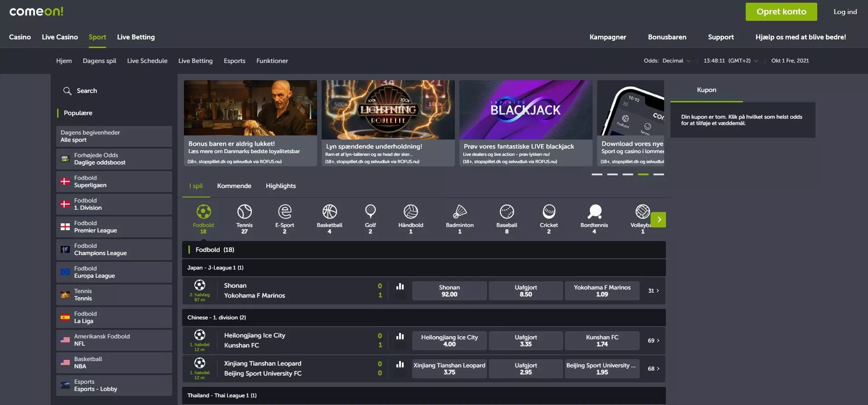Expand 68 more markets for Xinjiang match
Viewport: 868px width, 405px height.
point(653,369)
